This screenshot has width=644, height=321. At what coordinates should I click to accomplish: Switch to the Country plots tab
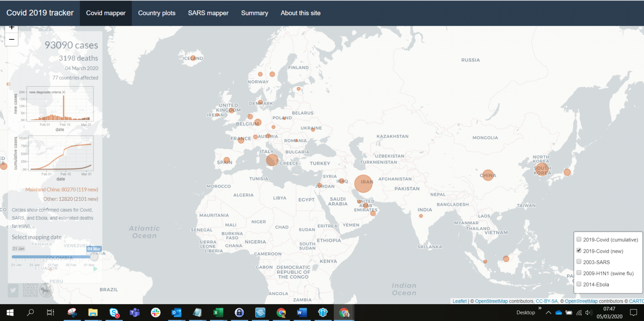[x=157, y=13]
